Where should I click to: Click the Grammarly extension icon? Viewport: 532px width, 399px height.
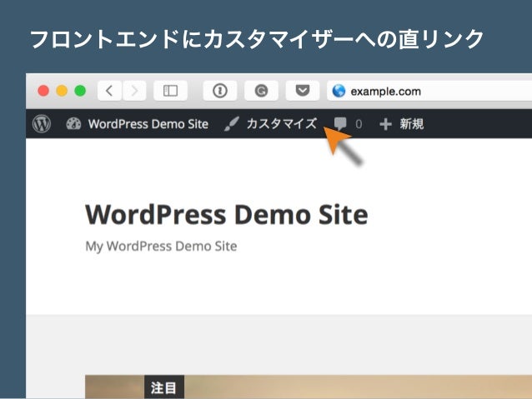261,91
